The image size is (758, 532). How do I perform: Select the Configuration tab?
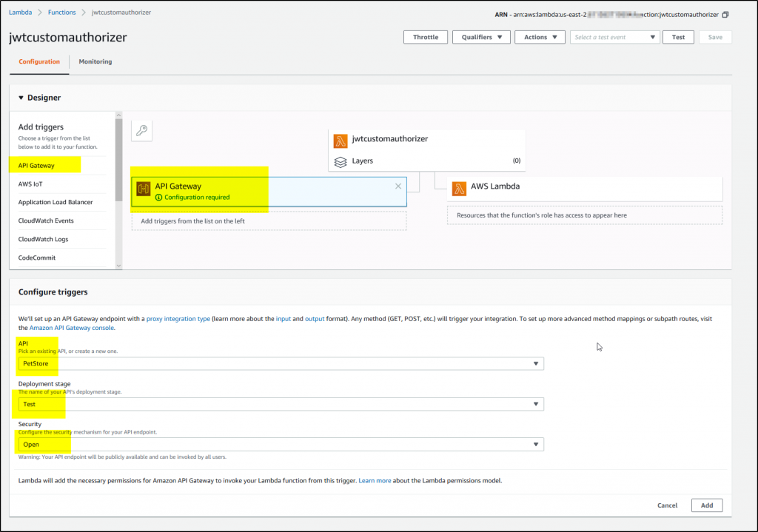coord(38,61)
